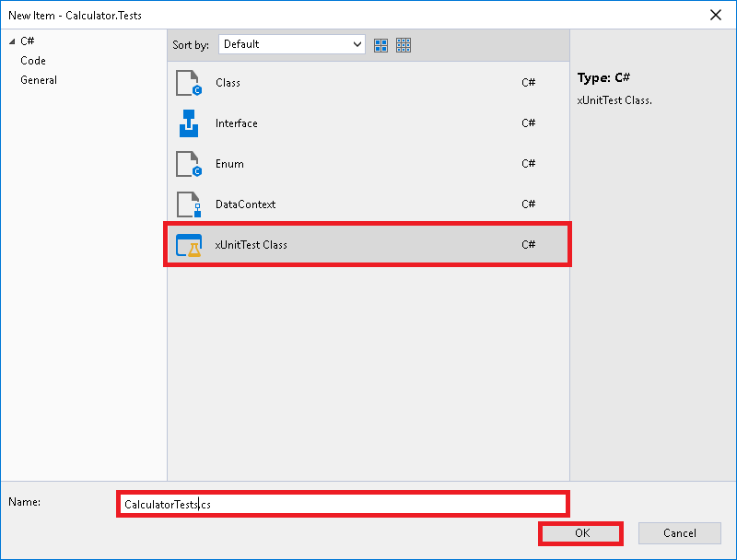737x560 pixels.
Task: Click the xUnitTest Class flask icon
Action: click(x=188, y=245)
